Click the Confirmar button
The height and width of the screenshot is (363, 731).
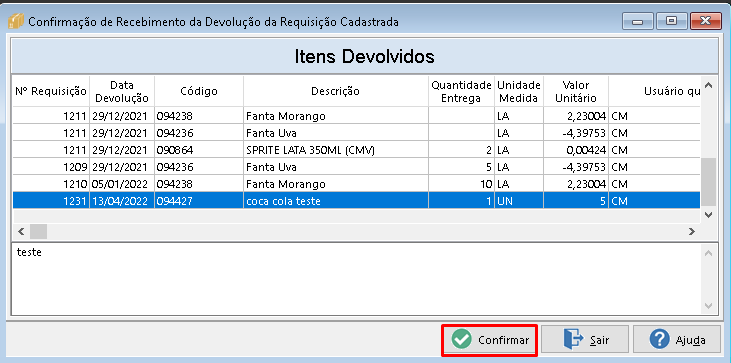pos(490,340)
